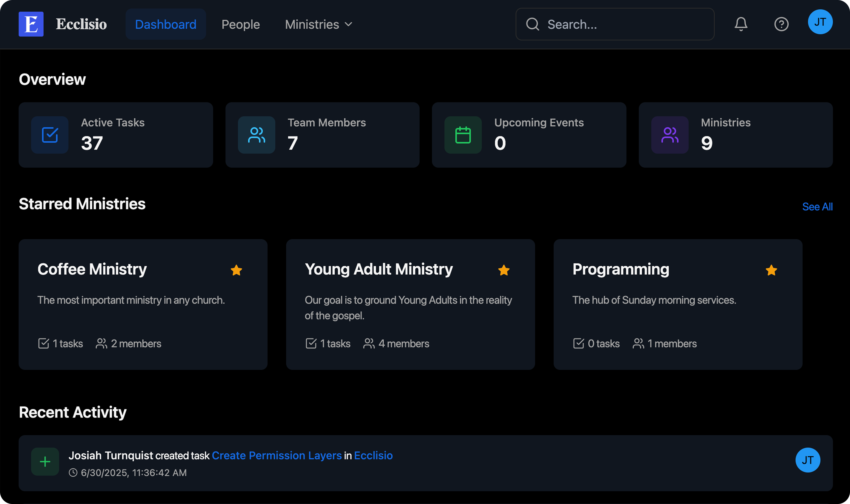Unstar the Young Adult Ministry
This screenshot has height=504, width=850.
[x=504, y=270]
